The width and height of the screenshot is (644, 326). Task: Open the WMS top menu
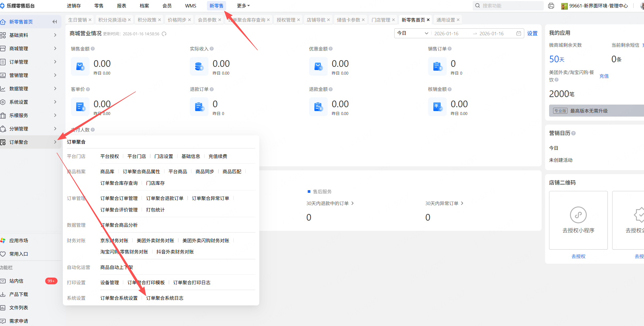190,6
